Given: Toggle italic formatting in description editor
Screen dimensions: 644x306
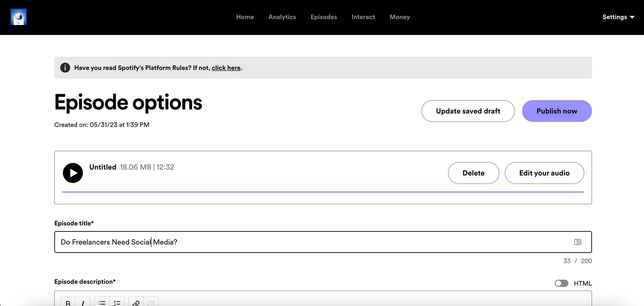Looking at the screenshot, I should pyautogui.click(x=83, y=303).
